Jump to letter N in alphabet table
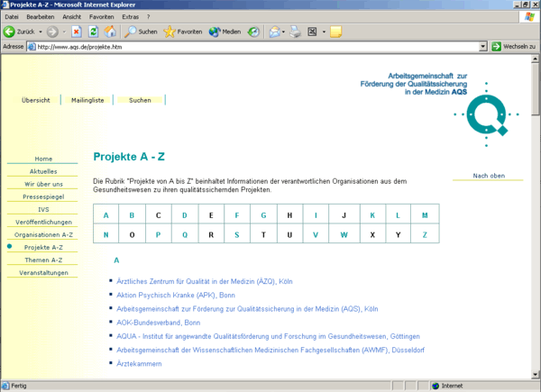 (105, 235)
